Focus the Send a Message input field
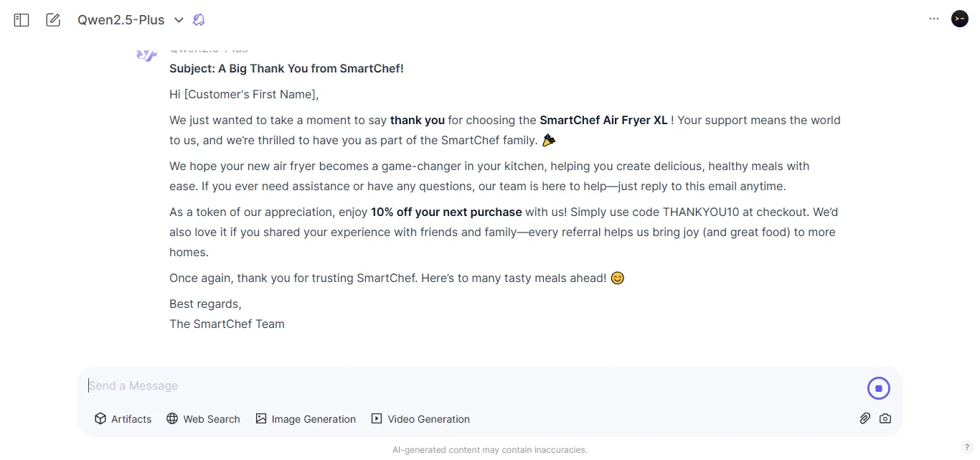The image size is (980, 460). coord(287,385)
